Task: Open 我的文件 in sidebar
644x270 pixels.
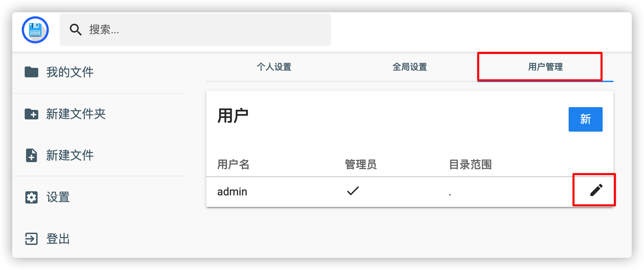Action: coord(70,72)
